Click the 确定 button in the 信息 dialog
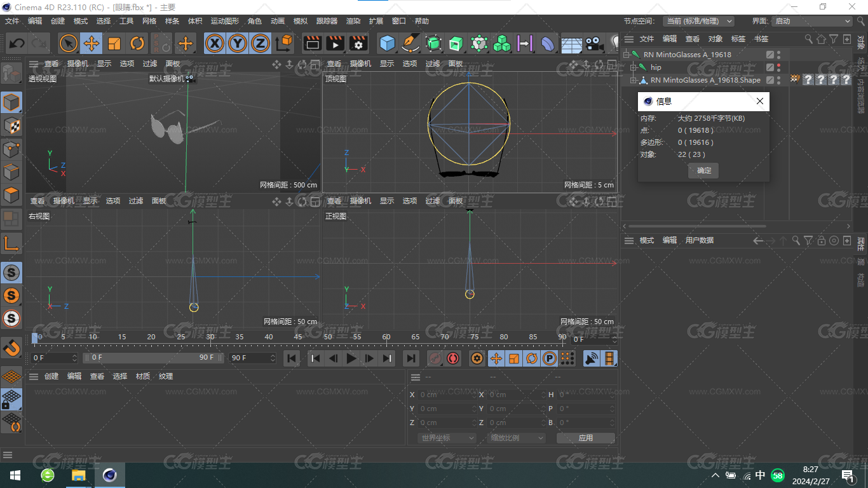 coord(704,170)
